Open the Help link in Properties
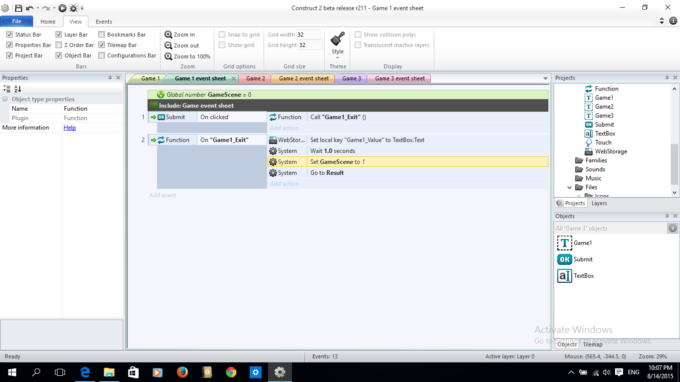680x382 pixels. [x=69, y=127]
